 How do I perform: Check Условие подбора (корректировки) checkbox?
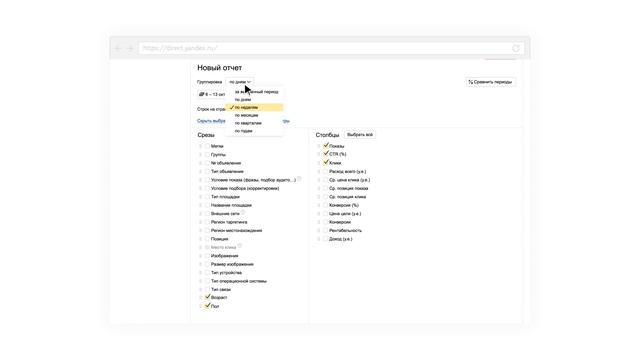(x=207, y=188)
